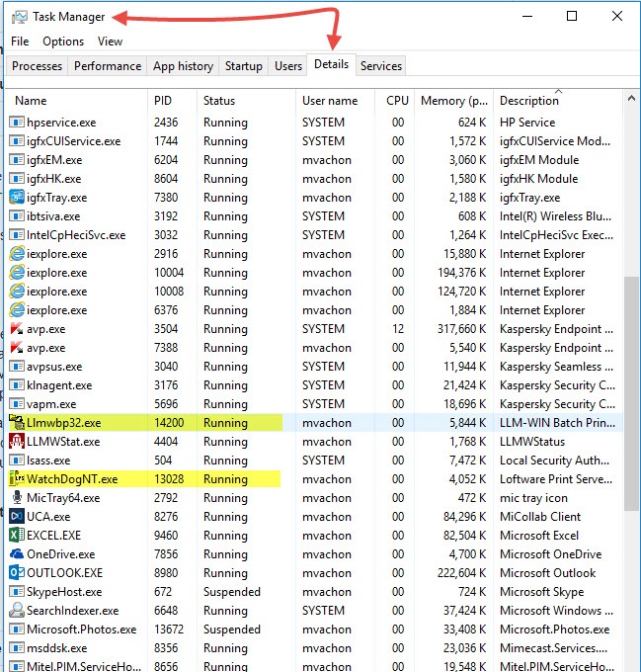
Task: Click the vertical scrollbar thumb
Action: [x=631, y=393]
